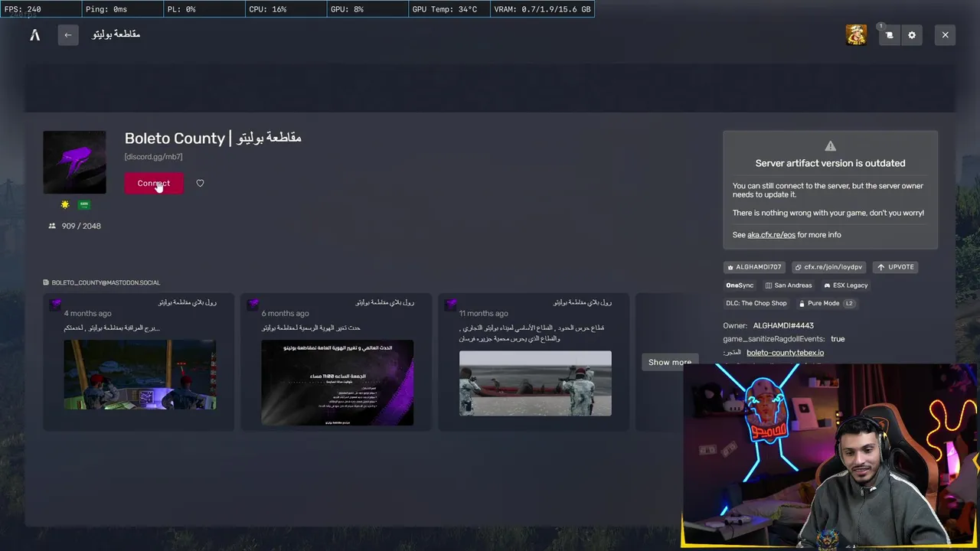
Task: Click the Saudi Arabia flag icon
Action: pos(84,204)
